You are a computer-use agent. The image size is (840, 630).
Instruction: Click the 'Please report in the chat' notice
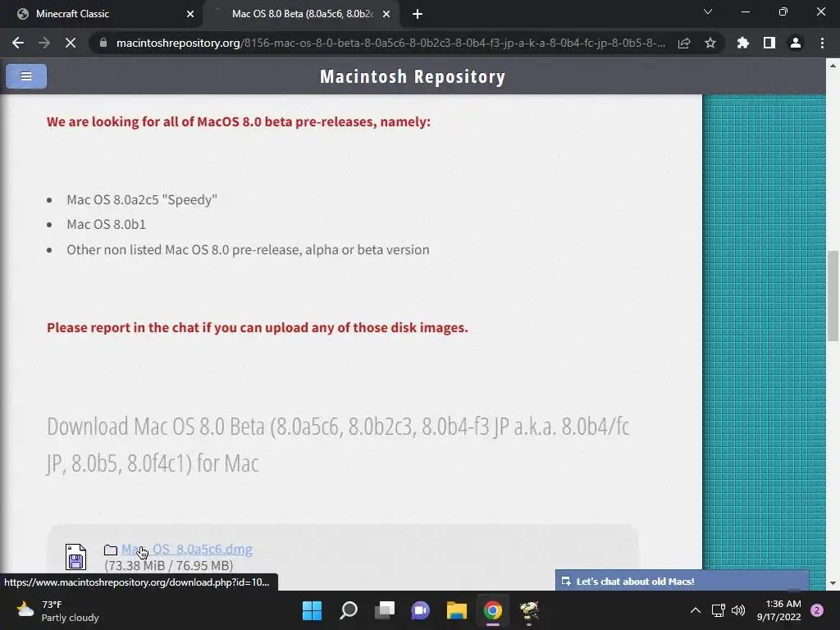click(x=257, y=327)
